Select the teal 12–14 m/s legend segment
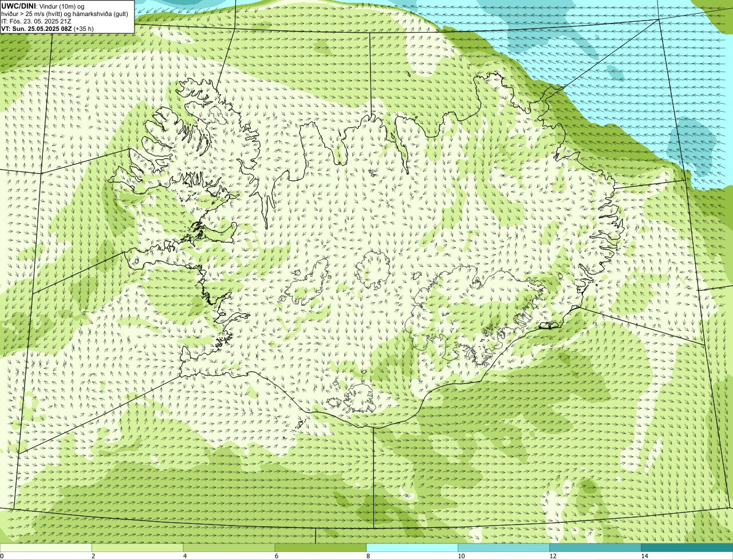The height and width of the screenshot is (560, 733). point(596,547)
